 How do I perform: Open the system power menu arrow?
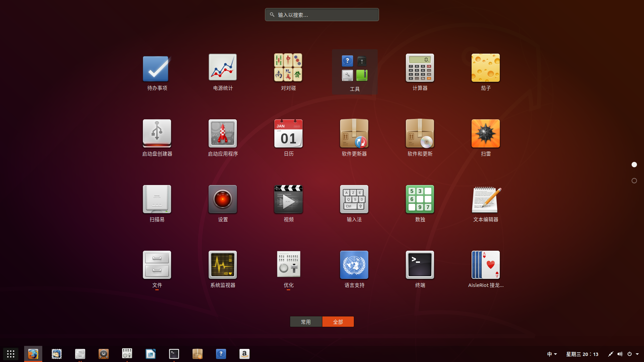tap(637, 354)
